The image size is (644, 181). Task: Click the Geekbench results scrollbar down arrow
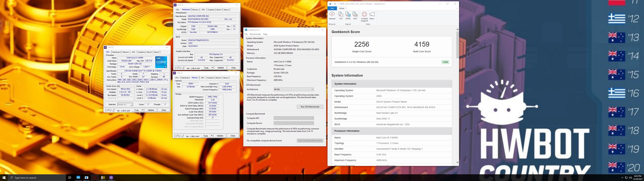click(457, 162)
